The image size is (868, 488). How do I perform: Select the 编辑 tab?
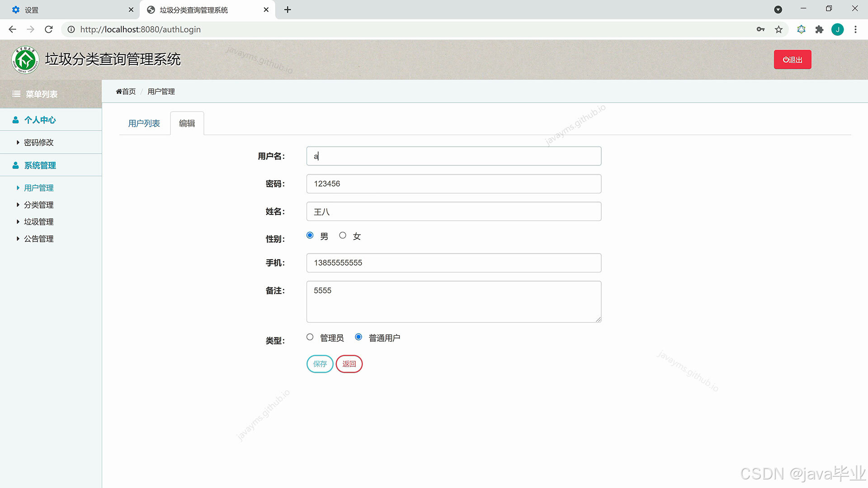coord(187,123)
